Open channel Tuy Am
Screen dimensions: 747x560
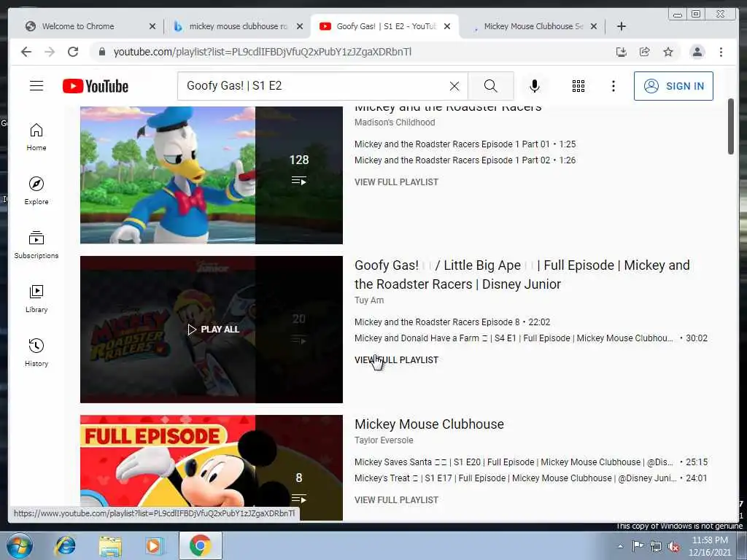[x=369, y=300]
